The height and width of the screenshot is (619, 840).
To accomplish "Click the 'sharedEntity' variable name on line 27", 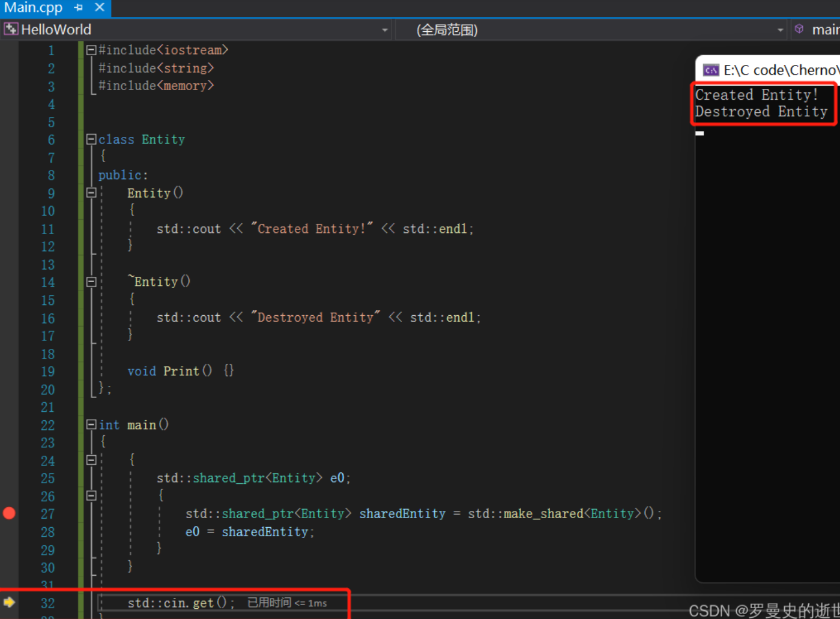I will [x=402, y=513].
